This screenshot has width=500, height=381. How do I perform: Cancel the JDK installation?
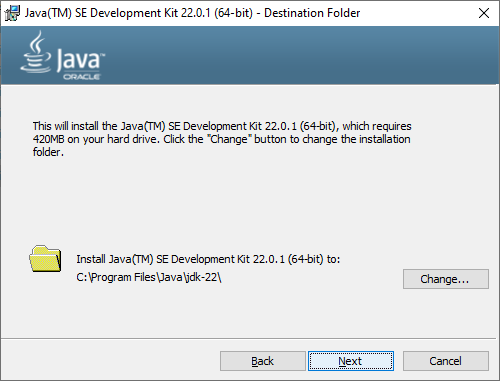[446, 361]
